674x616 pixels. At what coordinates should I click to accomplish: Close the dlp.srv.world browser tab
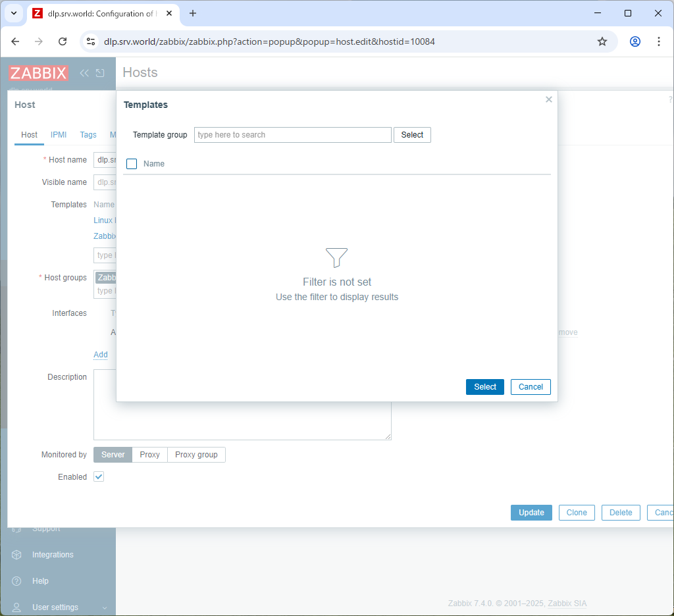tap(169, 13)
